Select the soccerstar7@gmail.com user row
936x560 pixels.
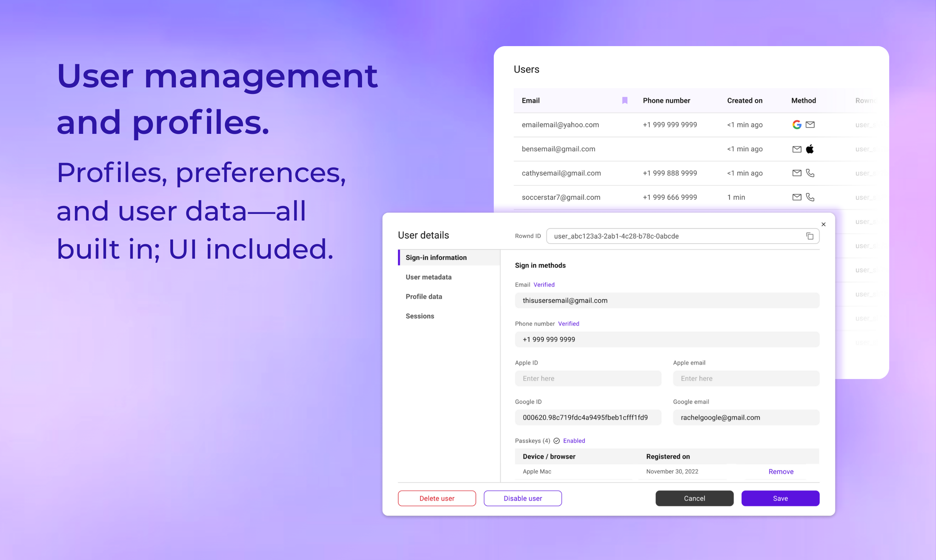(x=694, y=197)
